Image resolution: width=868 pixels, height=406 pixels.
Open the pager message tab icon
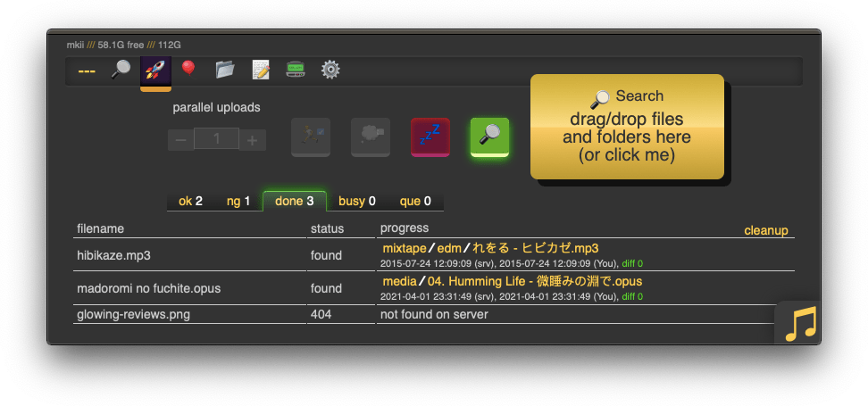(296, 70)
